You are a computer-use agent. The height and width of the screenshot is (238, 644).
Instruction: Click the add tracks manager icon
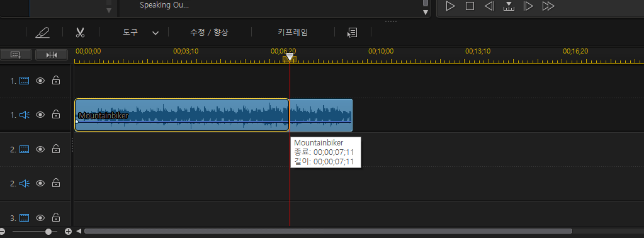(x=16, y=55)
